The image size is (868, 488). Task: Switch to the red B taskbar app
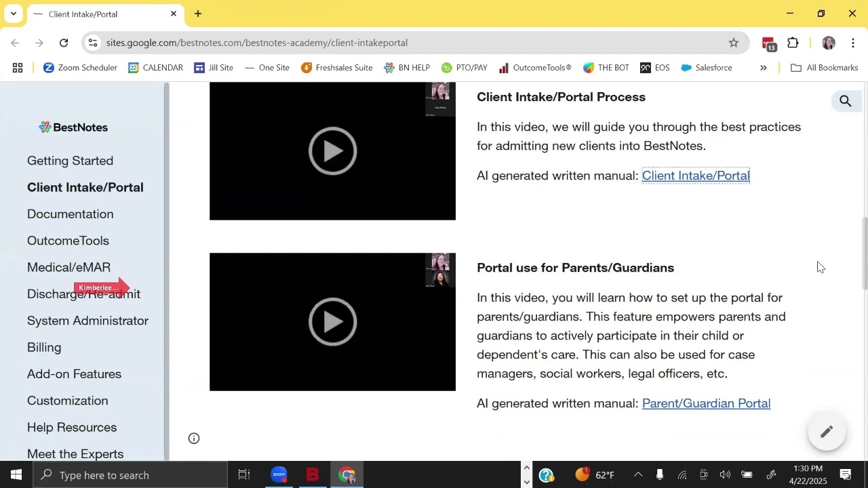tap(313, 475)
